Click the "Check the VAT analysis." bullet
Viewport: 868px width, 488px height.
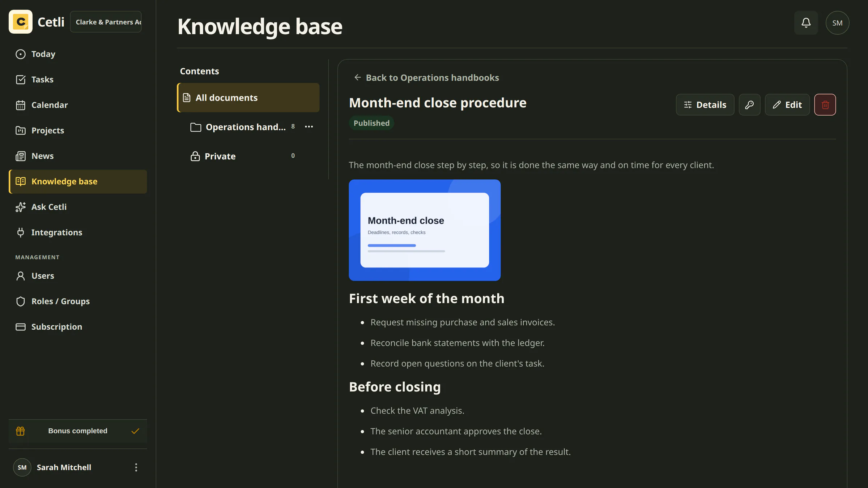pyautogui.click(x=417, y=411)
